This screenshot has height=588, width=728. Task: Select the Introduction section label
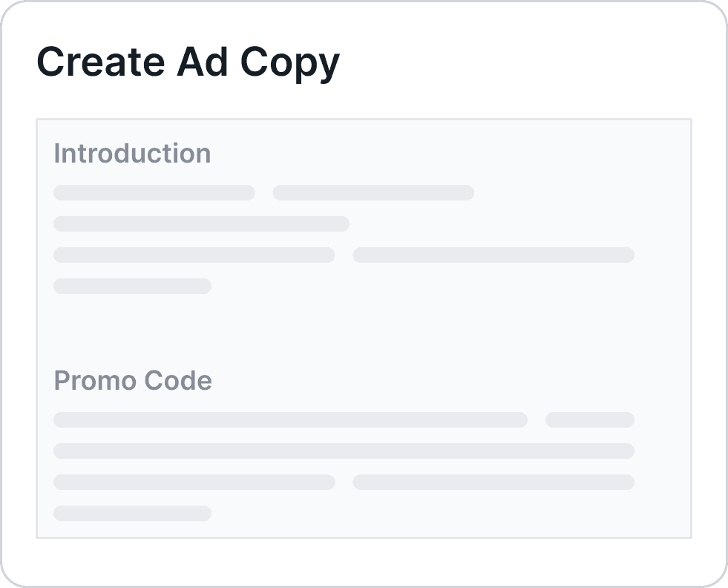pyautogui.click(x=132, y=153)
